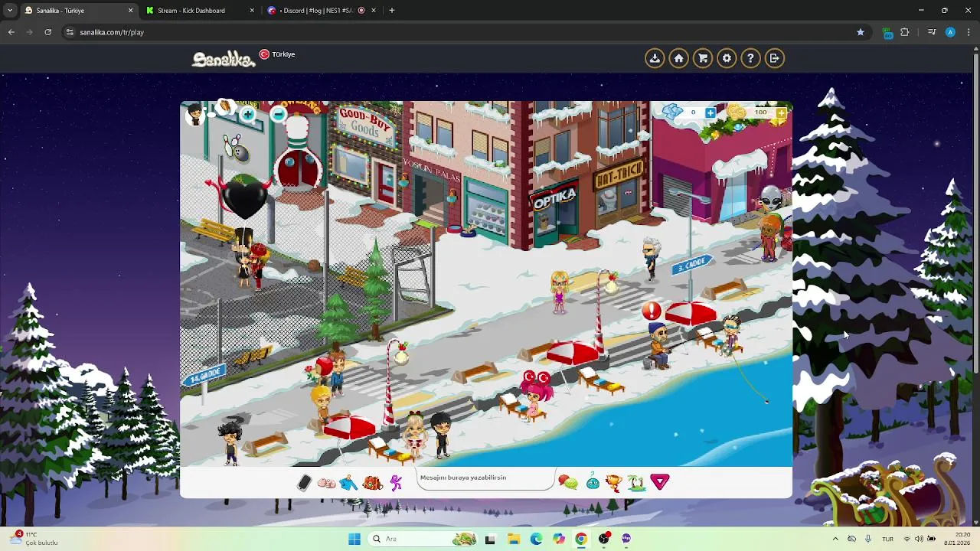Open the shopping cart store icon
980x551 pixels.
tap(703, 58)
